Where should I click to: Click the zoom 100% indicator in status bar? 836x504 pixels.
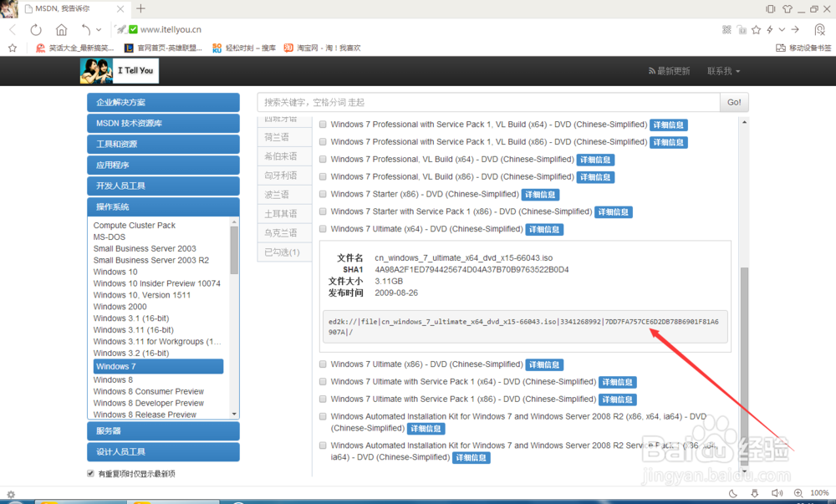pos(819,493)
